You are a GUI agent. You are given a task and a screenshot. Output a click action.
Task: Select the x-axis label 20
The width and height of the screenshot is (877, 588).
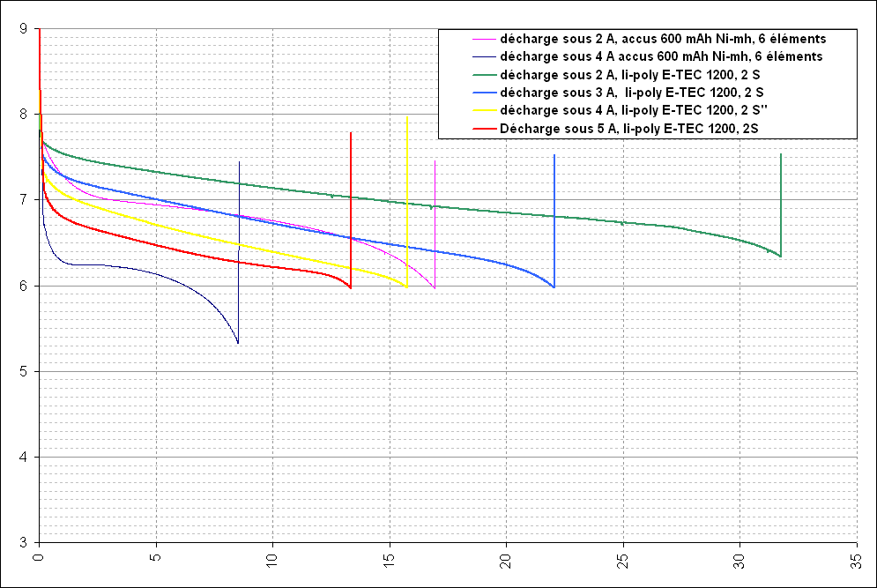(506, 559)
